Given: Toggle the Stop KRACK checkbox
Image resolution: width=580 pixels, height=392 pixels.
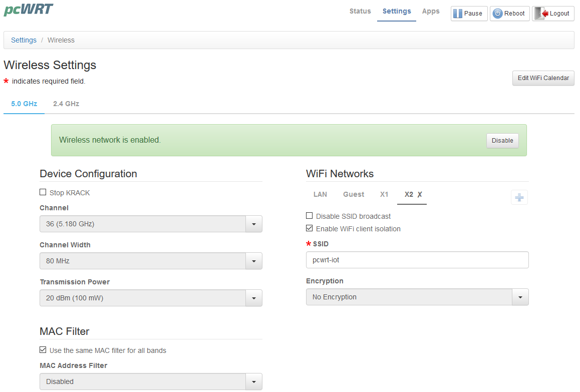Looking at the screenshot, I should coord(43,192).
